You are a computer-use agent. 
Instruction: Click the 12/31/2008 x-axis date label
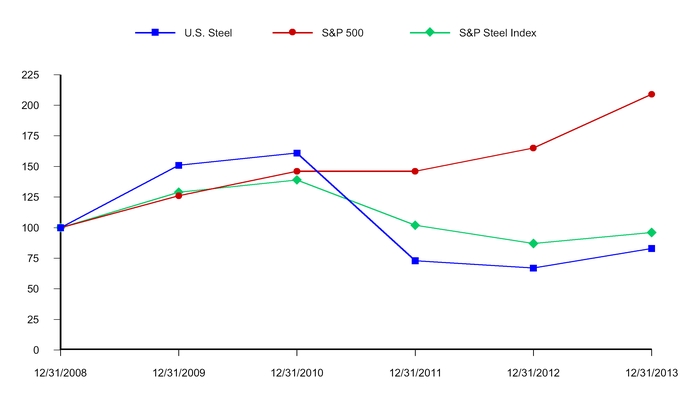point(60,374)
